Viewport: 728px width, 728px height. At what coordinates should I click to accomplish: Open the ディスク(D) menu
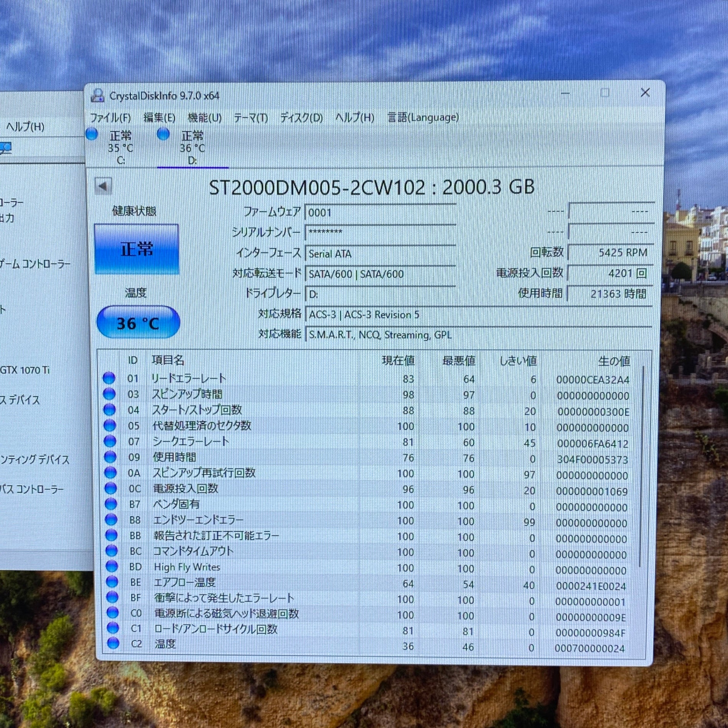[x=301, y=118]
